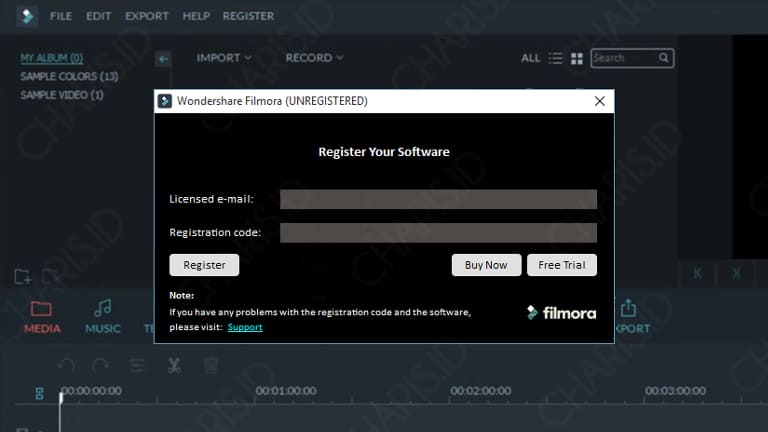
Task: Select MY ALBUM (0) in media library
Action: click(51, 58)
